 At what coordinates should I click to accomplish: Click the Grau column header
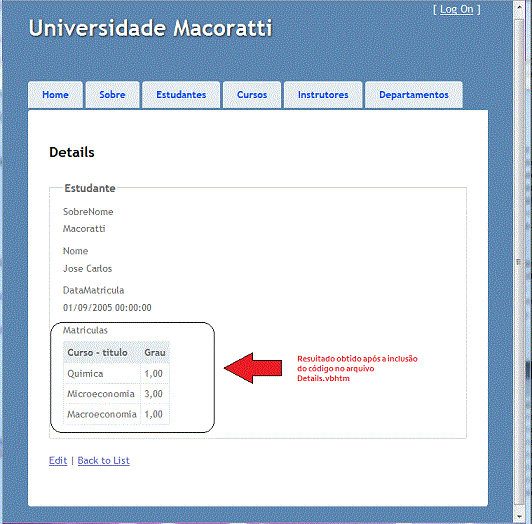tap(155, 353)
